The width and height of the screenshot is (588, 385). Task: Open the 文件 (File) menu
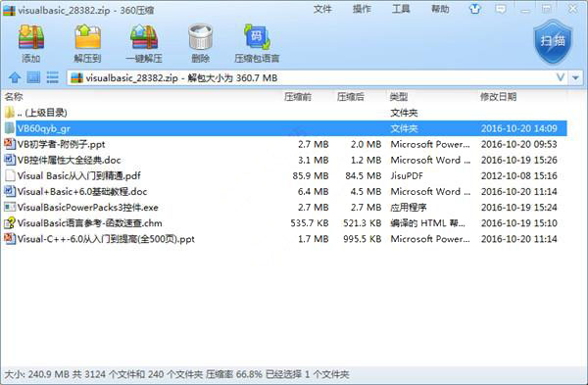(322, 9)
